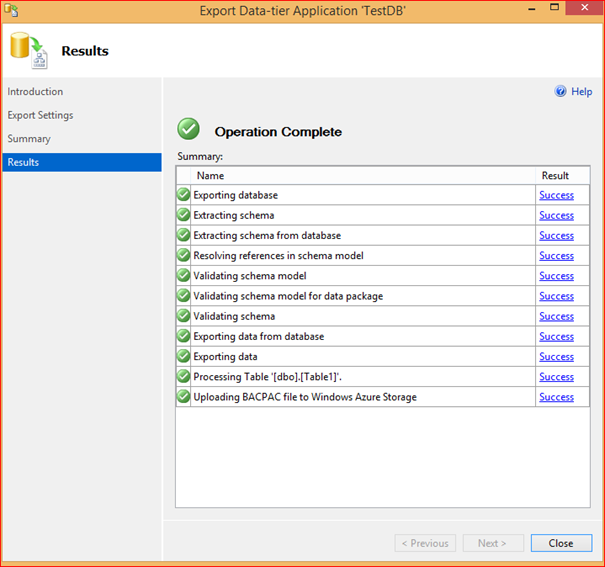Viewport: 605px width, 567px height.
Task: Click green check beside Processing Table row
Action: coord(184,376)
